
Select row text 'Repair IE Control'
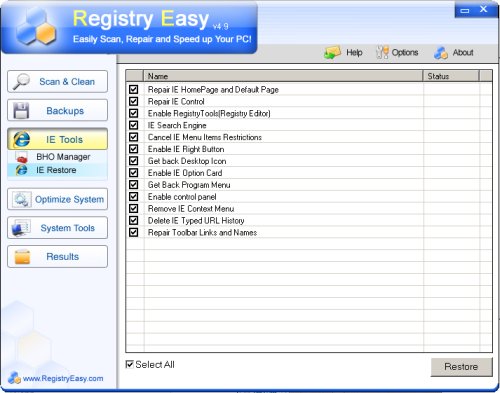click(x=176, y=101)
